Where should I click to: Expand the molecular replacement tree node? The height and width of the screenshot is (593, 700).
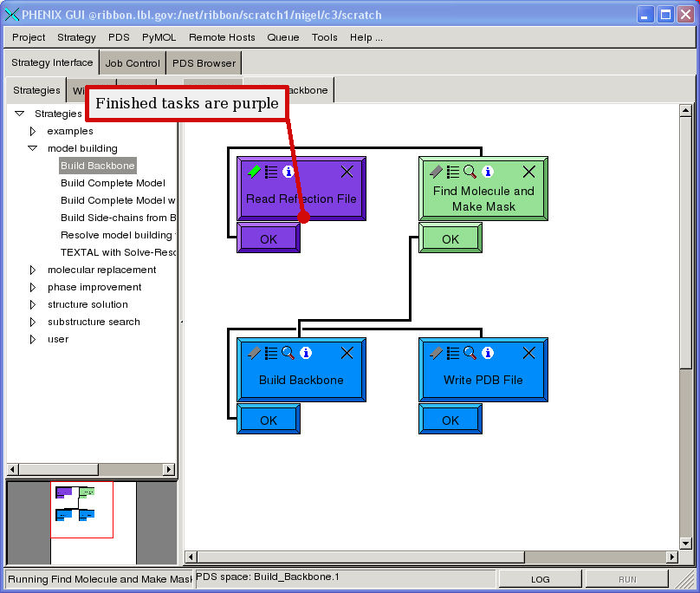33,270
